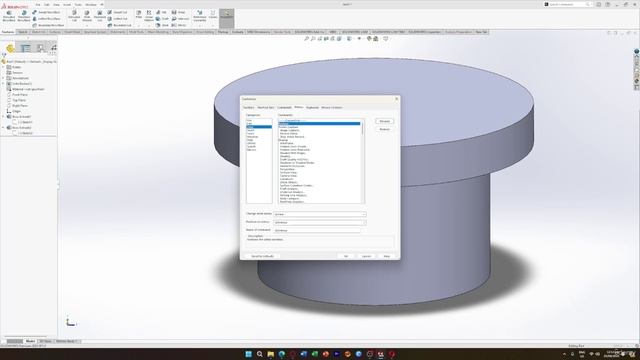
Task: Open the 'Position on menu' dropdown
Action: (320, 222)
